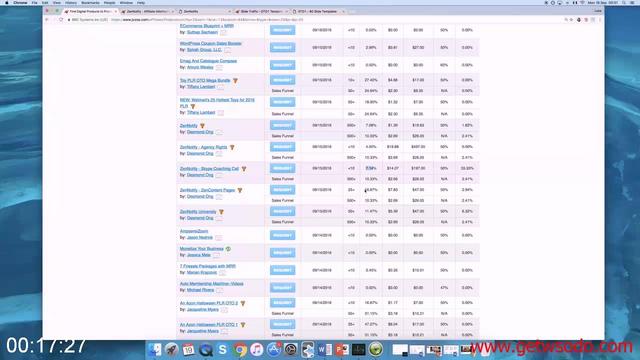640x360 pixels.
Task: Click funnel icon beside ZenNotify University
Action: [x=221, y=212]
